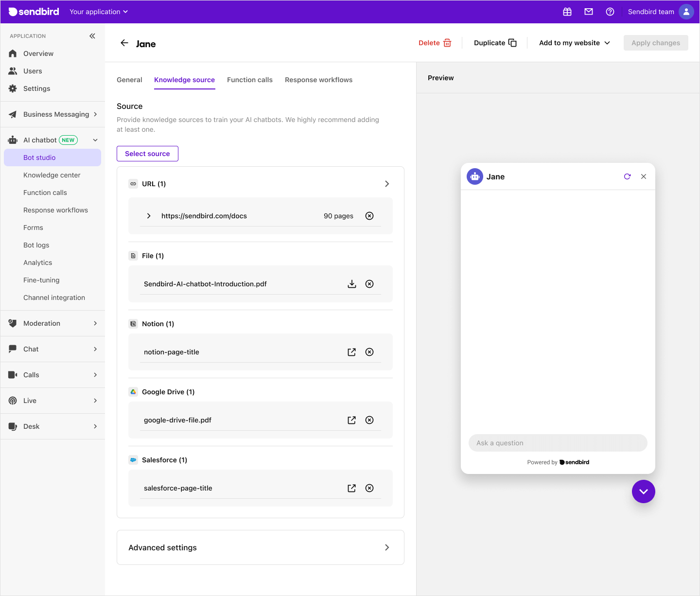Open the gift icon in header
Image resolution: width=700 pixels, height=596 pixels.
pos(567,12)
